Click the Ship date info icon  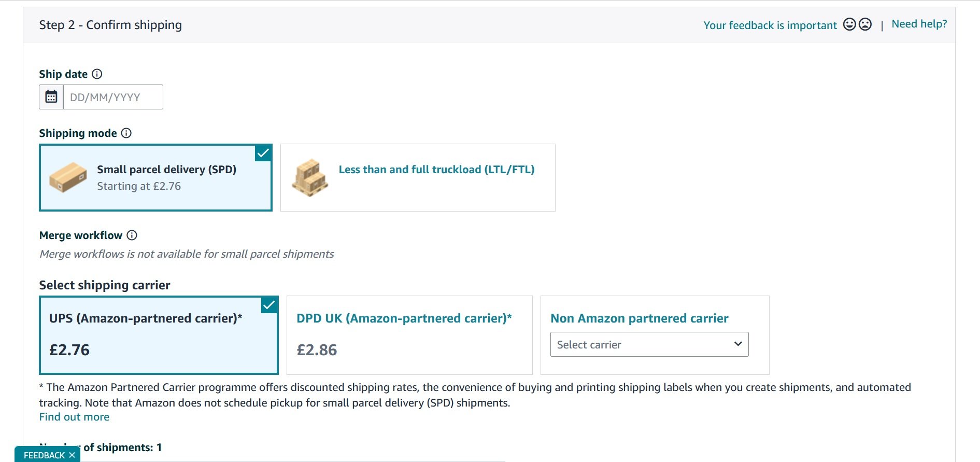pyautogui.click(x=97, y=74)
